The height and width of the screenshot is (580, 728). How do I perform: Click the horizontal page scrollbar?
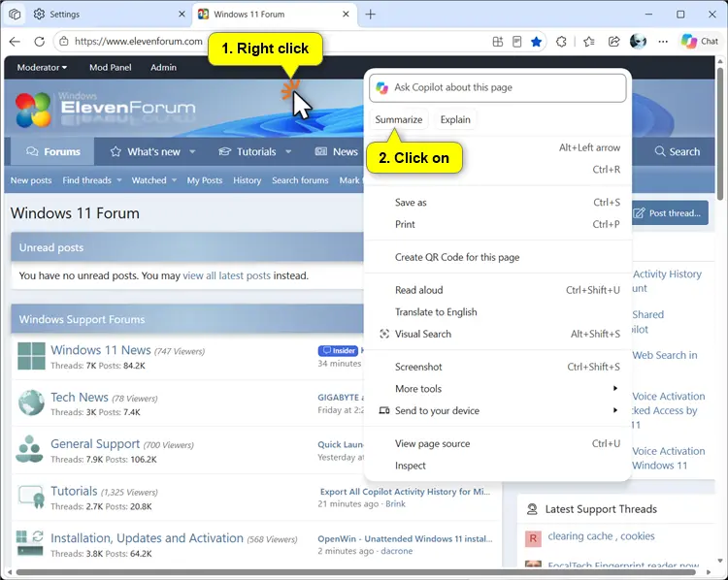(x=356, y=572)
